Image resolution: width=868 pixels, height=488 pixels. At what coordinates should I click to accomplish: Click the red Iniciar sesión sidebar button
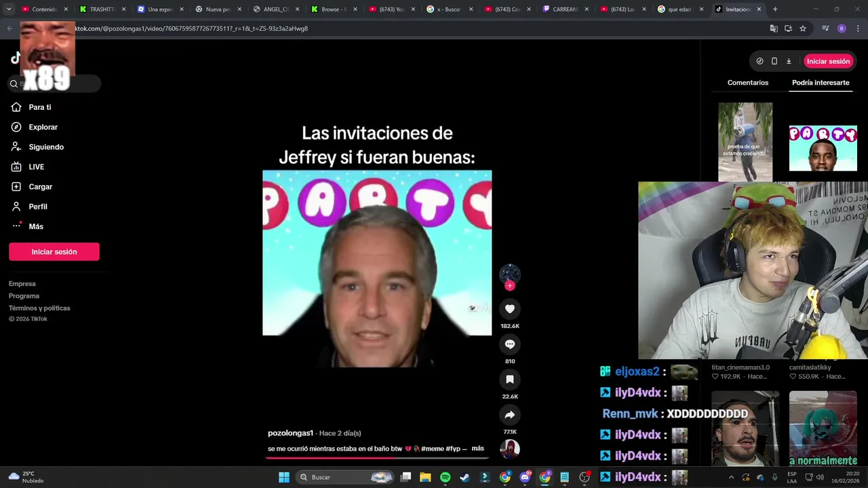pos(54,251)
